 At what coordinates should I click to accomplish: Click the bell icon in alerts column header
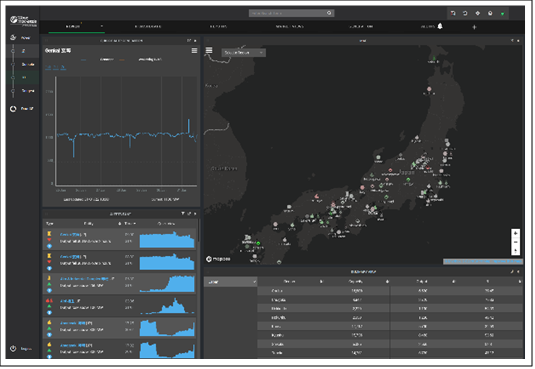coord(119,224)
